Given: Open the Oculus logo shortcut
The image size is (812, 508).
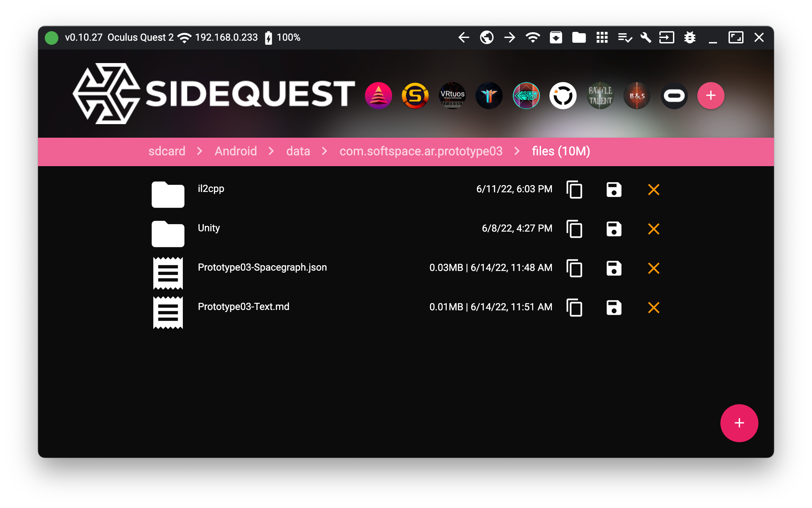Looking at the screenshot, I should click(674, 96).
